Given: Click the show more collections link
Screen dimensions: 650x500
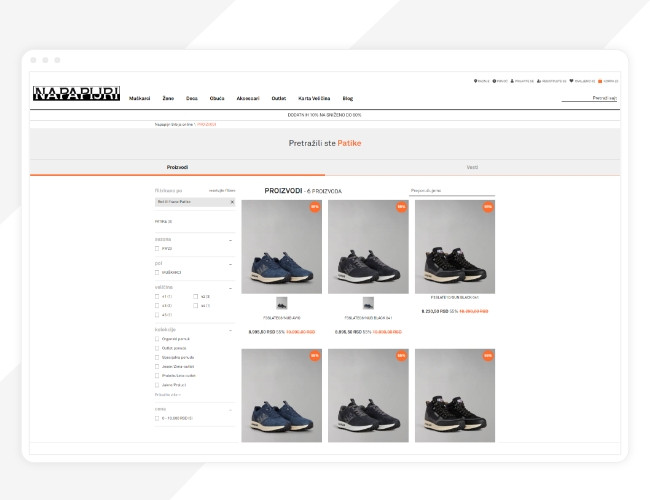Looking at the screenshot, I should click(167, 395).
